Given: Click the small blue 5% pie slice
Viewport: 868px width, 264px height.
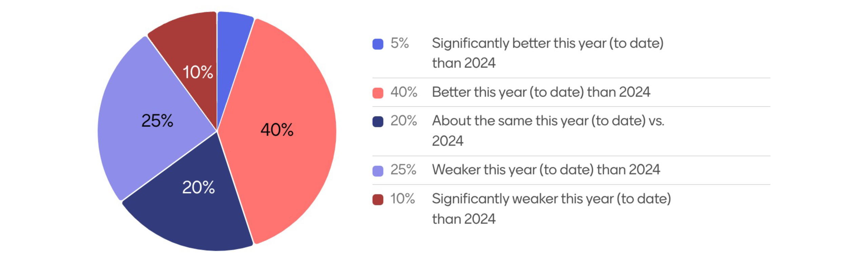Looking at the screenshot, I should 231,51.
